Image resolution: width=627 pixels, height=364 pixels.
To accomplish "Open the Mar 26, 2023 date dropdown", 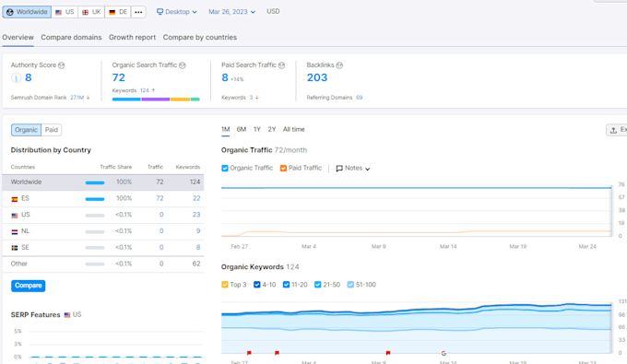I will (x=232, y=12).
